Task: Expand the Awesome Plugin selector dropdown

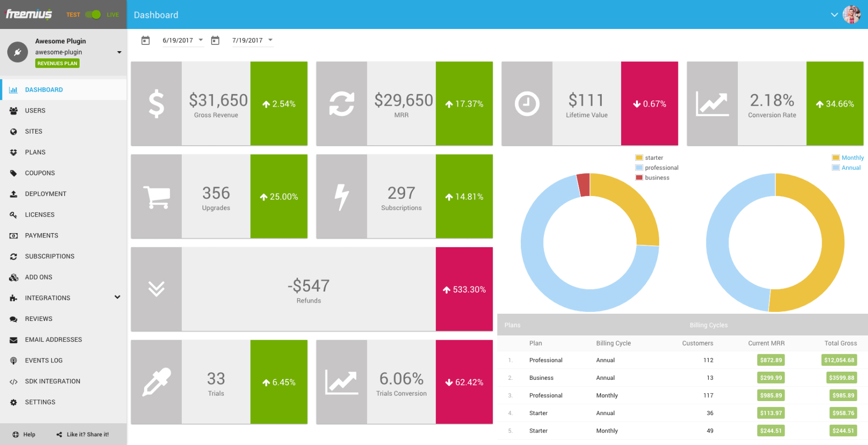Action: click(x=119, y=52)
